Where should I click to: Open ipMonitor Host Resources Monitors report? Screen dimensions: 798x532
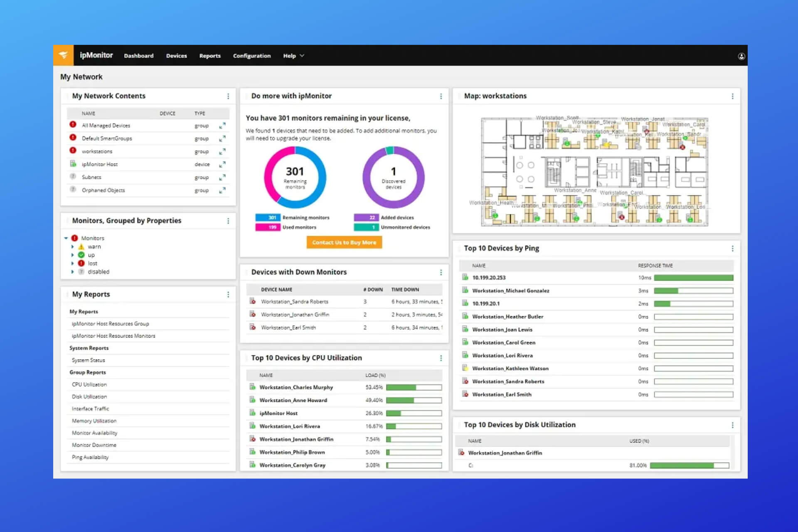[x=113, y=336]
